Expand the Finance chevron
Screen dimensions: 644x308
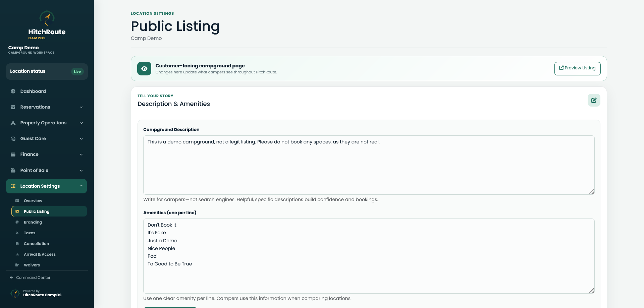click(x=81, y=155)
